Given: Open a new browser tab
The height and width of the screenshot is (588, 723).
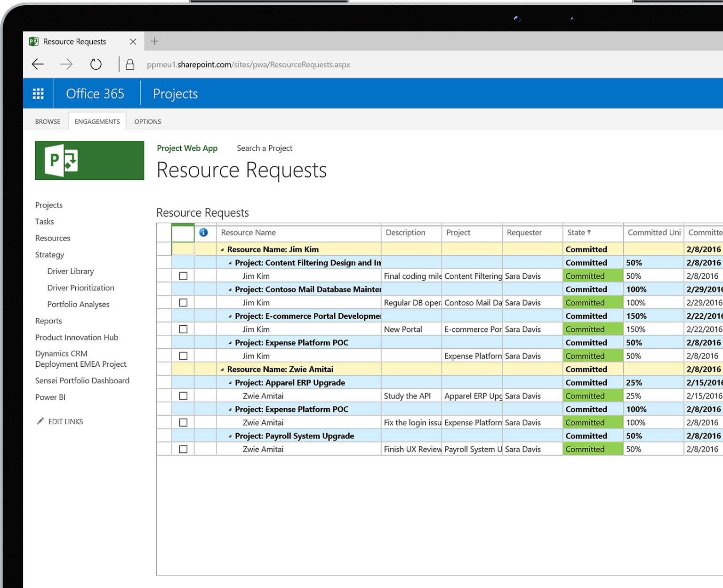Looking at the screenshot, I should [154, 41].
